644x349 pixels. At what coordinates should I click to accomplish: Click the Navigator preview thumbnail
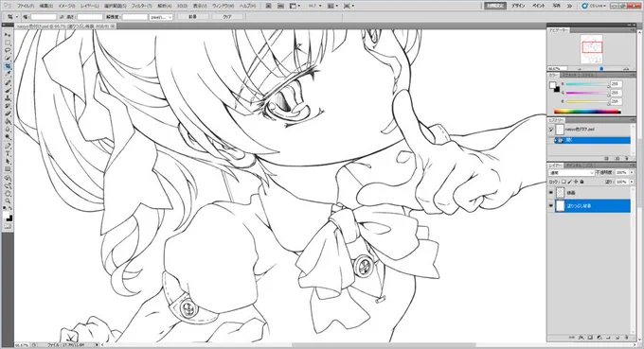591,49
